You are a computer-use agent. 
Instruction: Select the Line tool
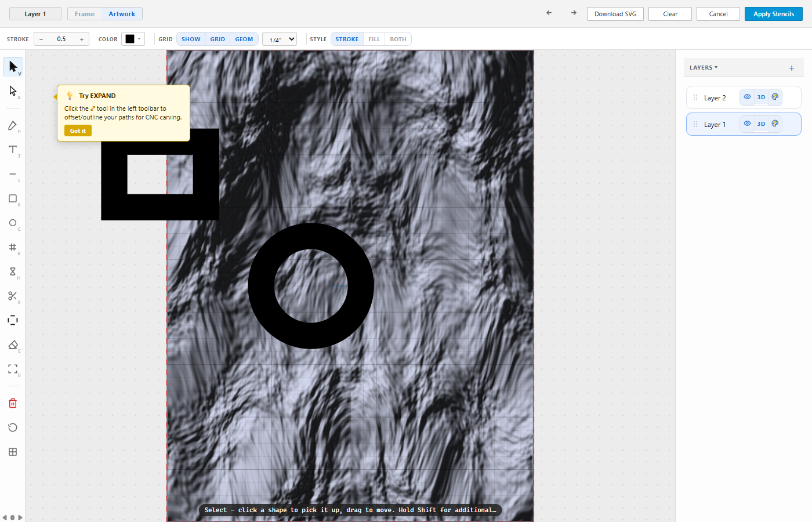point(13,174)
